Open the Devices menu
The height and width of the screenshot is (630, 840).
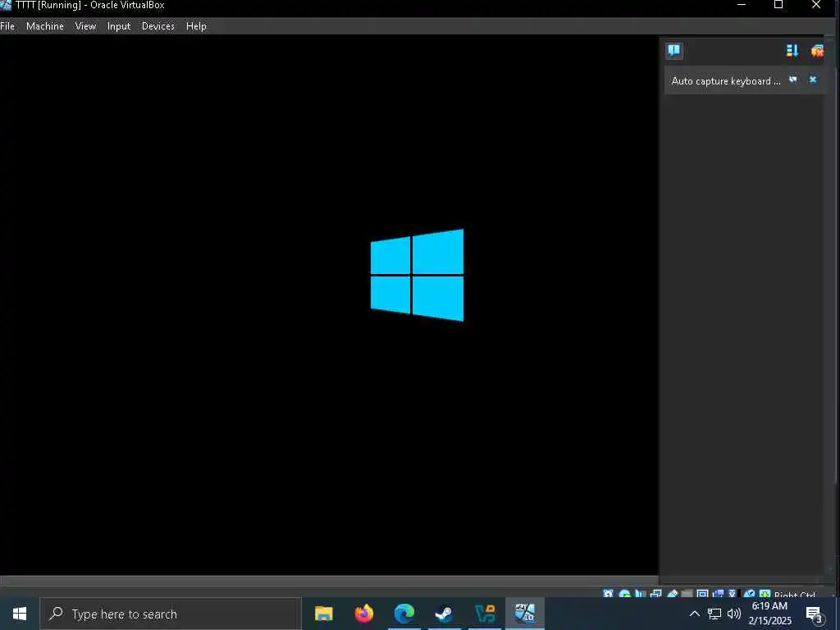[158, 25]
